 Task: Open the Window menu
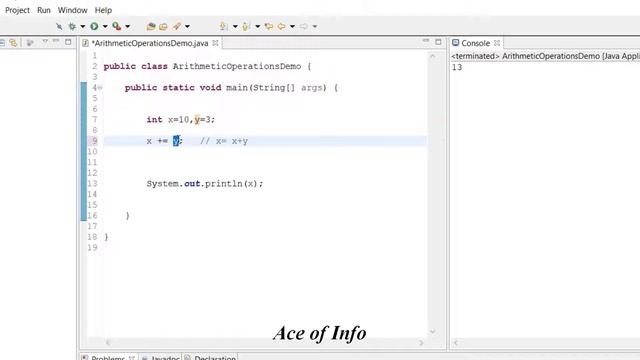coord(72,10)
